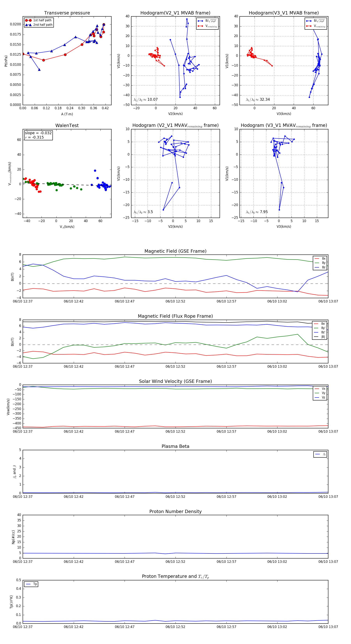Click the eigenvalue ratio text '3.5'
351x644 pixels.
click(150, 212)
